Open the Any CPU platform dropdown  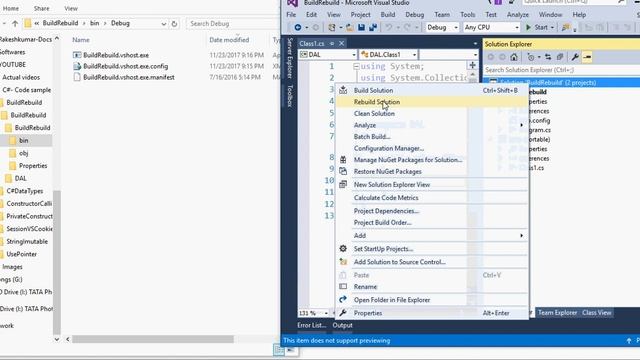click(491, 27)
